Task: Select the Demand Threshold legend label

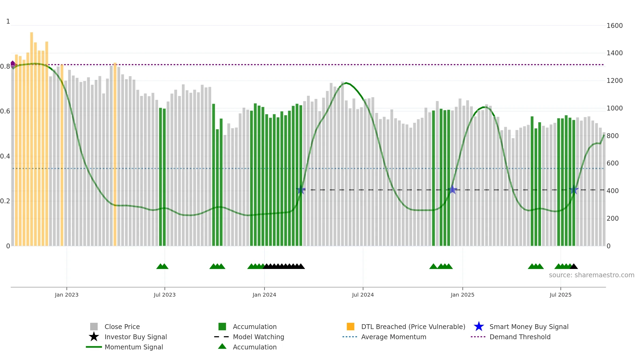Action: (520, 337)
